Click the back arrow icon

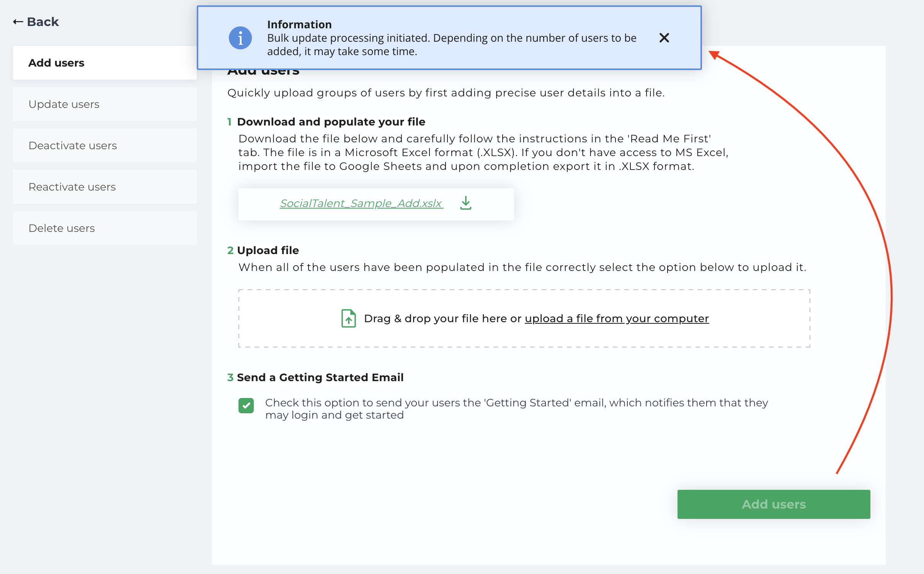(x=18, y=22)
